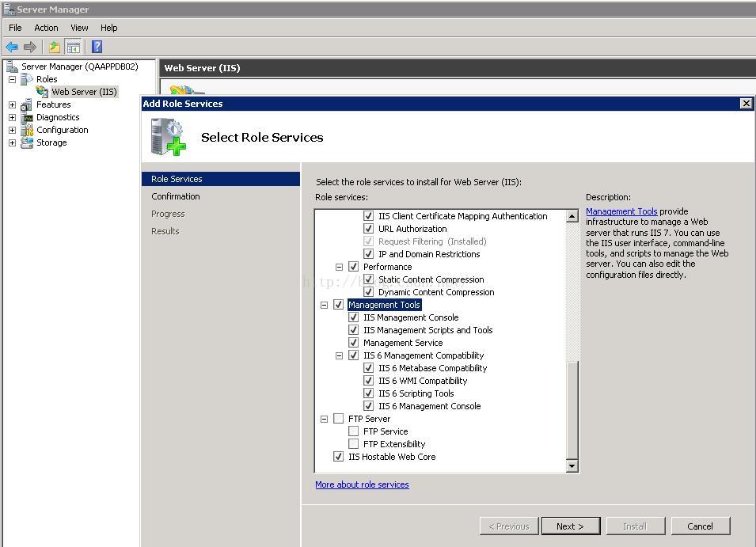Select the Management Tools label in list
756x547 pixels.
pos(384,305)
